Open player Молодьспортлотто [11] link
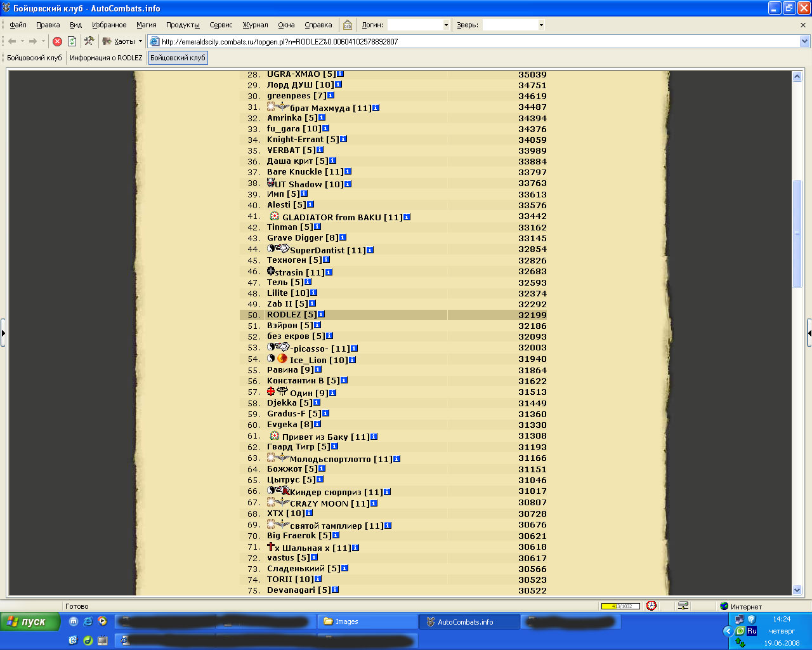 point(341,459)
